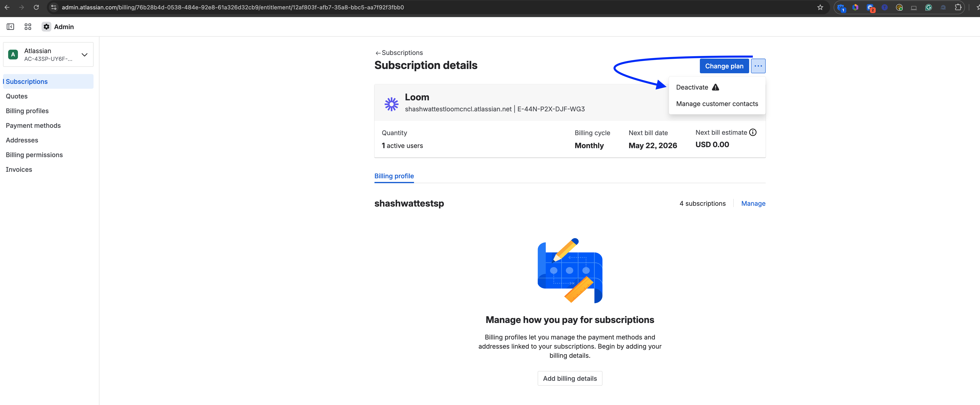Select the shashwattestloomcncl.atlassian.net site address
980x405 pixels.
click(458, 109)
